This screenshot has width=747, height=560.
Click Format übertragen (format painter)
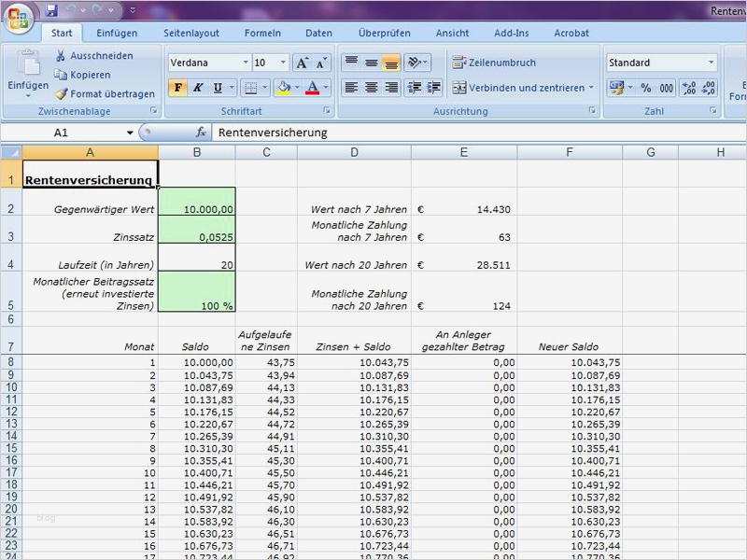(104, 94)
